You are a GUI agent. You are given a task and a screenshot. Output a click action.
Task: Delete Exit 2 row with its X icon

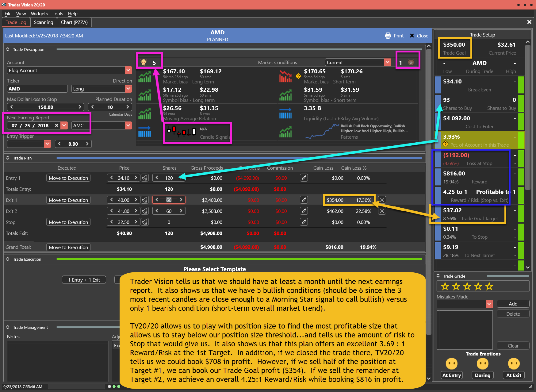coord(382,211)
